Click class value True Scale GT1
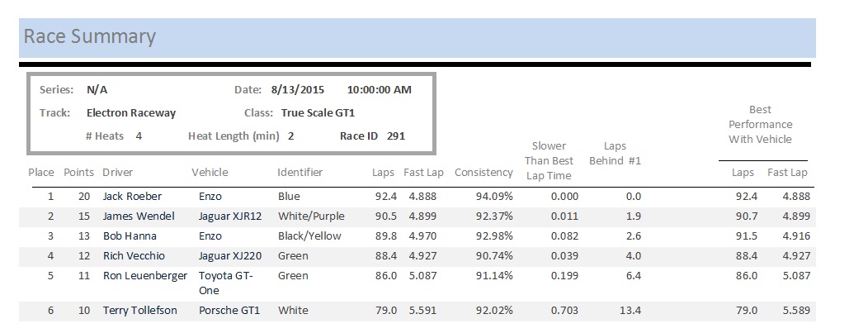The image size is (868, 333). pyautogui.click(x=318, y=113)
